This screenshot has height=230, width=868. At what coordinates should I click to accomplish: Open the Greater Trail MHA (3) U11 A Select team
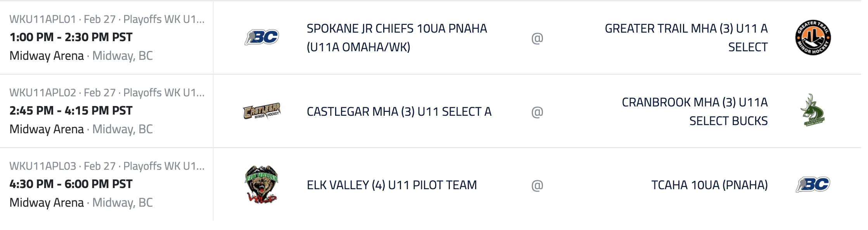(686, 38)
